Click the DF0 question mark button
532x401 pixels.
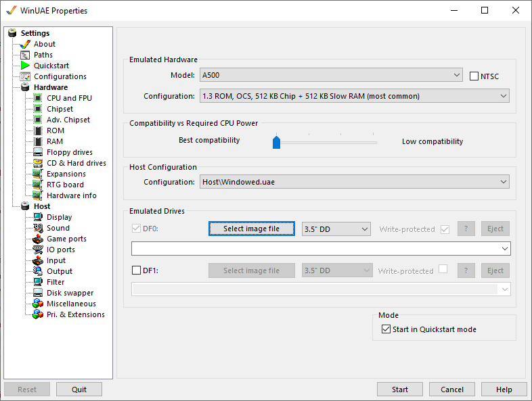[466, 229]
